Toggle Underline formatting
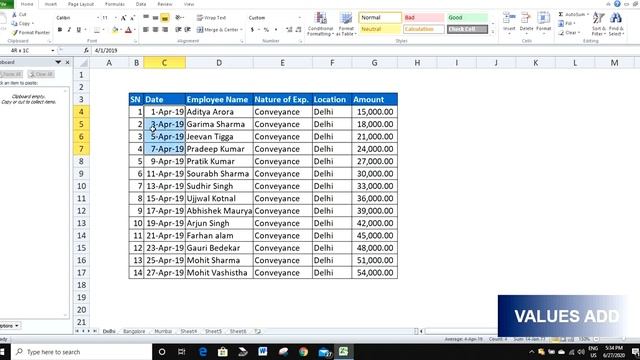Image resolution: width=640 pixels, height=360 pixels. coord(78,30)
